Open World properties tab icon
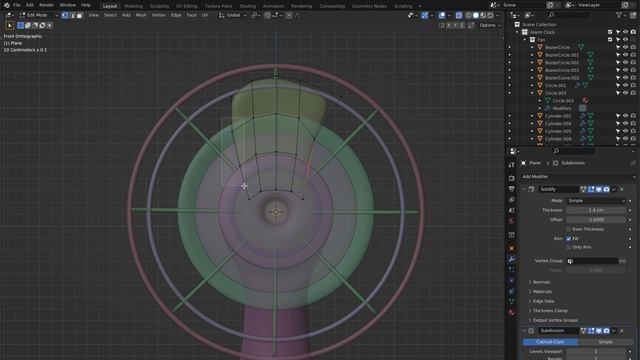640x360 pixels. click(x=512, y=221)
